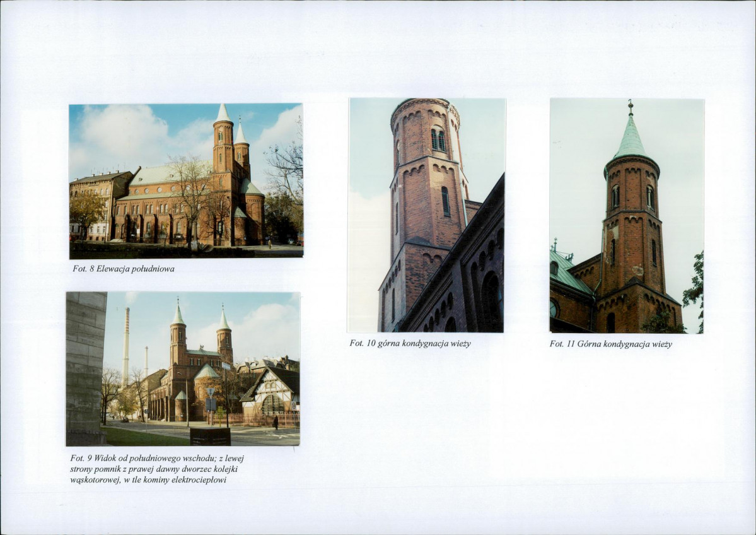Click the half-timbered station building in Fot. 9

pos(270,392)
